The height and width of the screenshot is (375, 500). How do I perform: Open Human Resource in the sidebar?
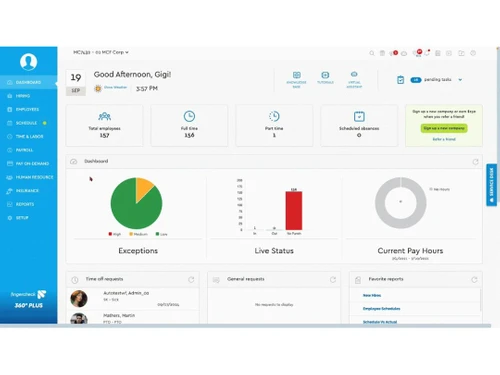(x=28, y=177)
